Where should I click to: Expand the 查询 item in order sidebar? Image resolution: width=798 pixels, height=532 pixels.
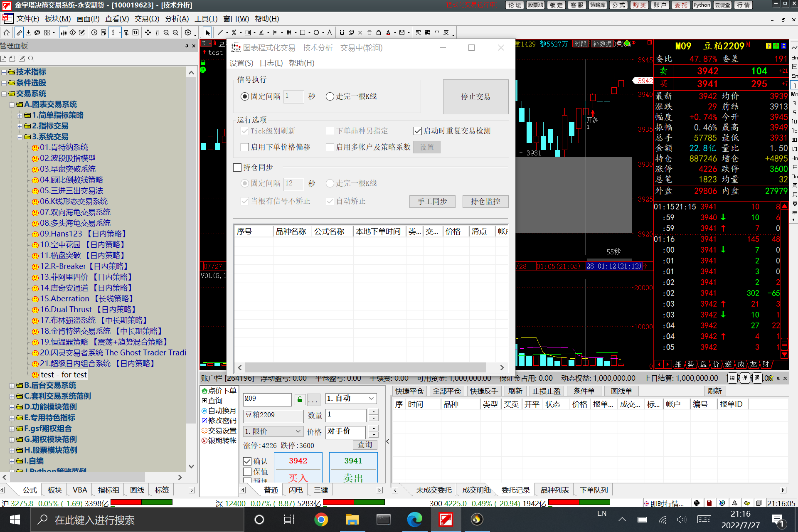pos(204,401)
